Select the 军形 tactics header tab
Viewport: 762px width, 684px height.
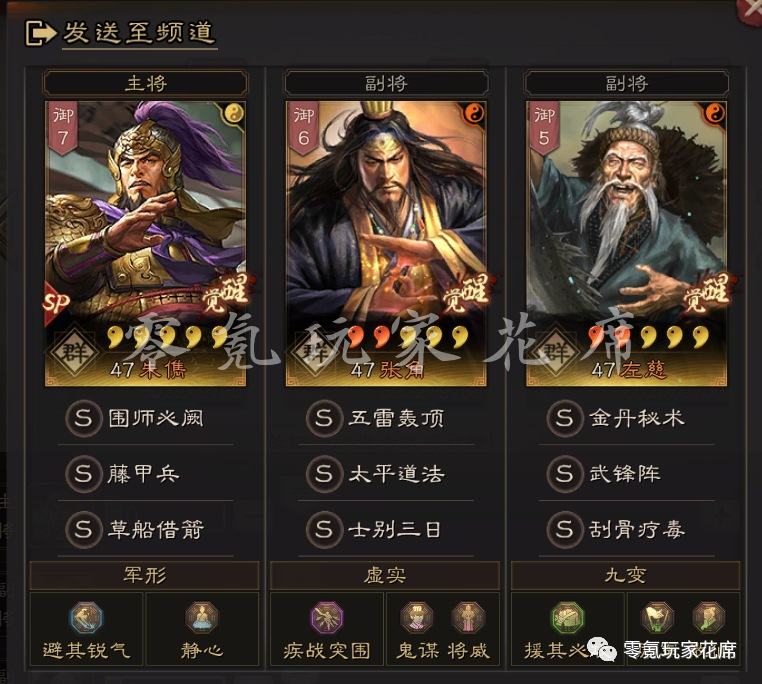click(144, 576)
